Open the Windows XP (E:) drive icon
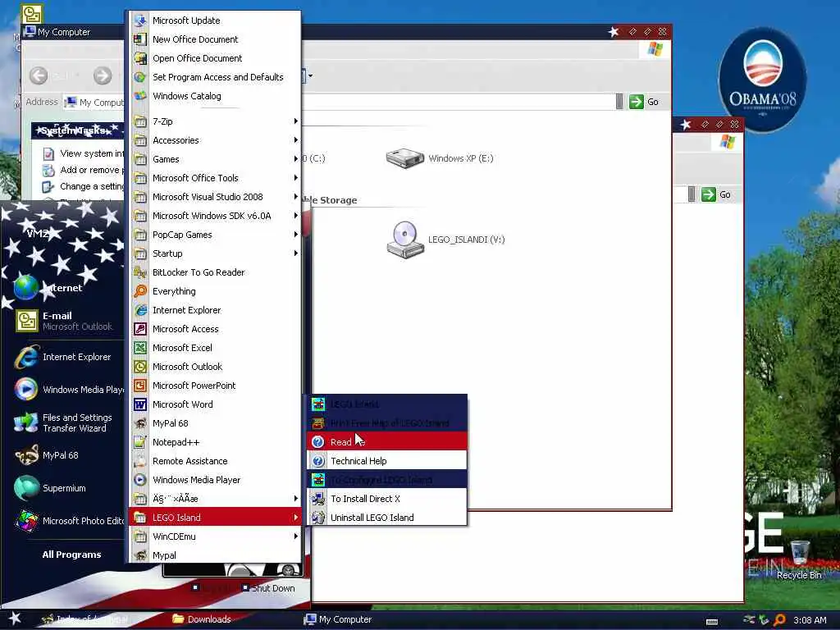Viewport: 840px width, 630px height. pyautogui.click(x=405, y=158)
